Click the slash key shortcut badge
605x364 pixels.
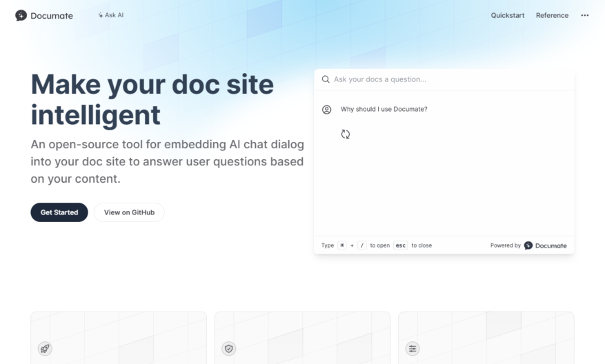tap(362, 245)
